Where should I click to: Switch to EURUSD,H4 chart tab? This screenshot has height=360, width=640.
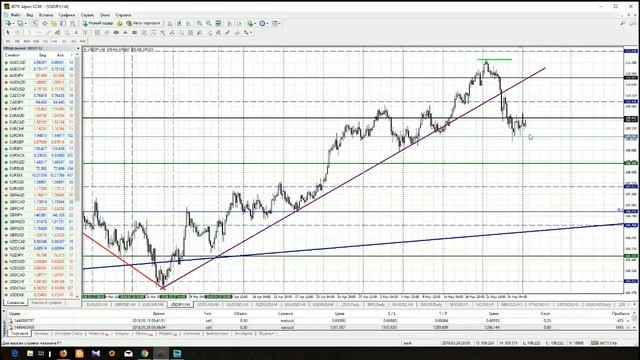click(x=96, y=304)
